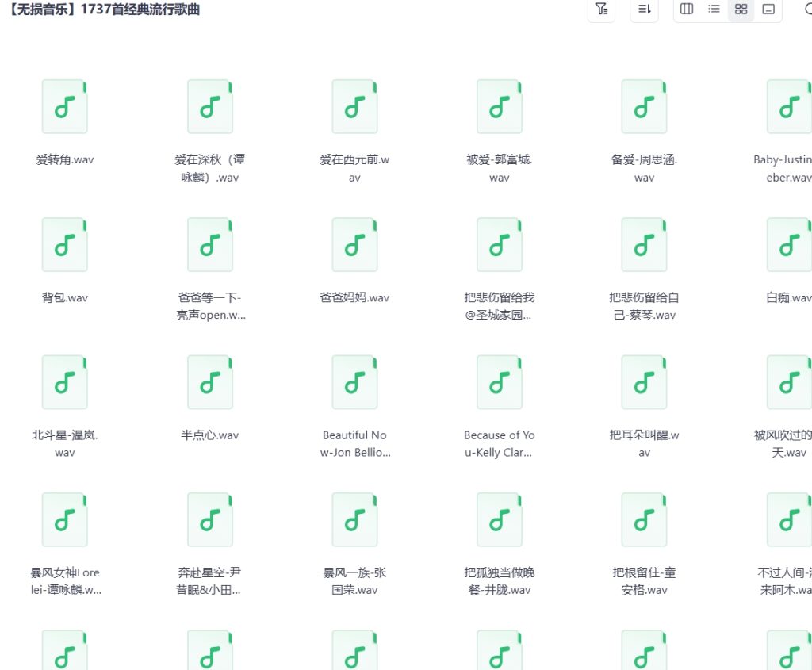This screenshot has width=812, height=670.
Task: Click the 暴风一族-张国荣.wav file name
Action: coord(354,580)
